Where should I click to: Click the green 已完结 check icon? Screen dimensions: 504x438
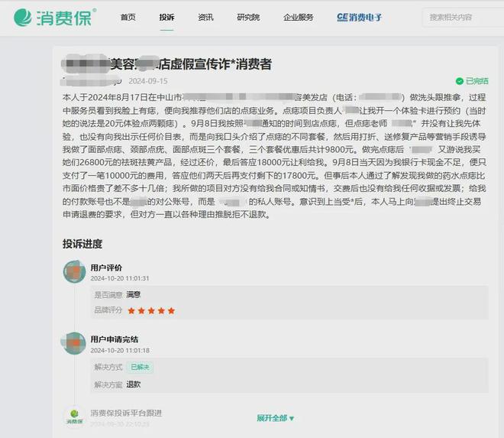click(459, 81)
